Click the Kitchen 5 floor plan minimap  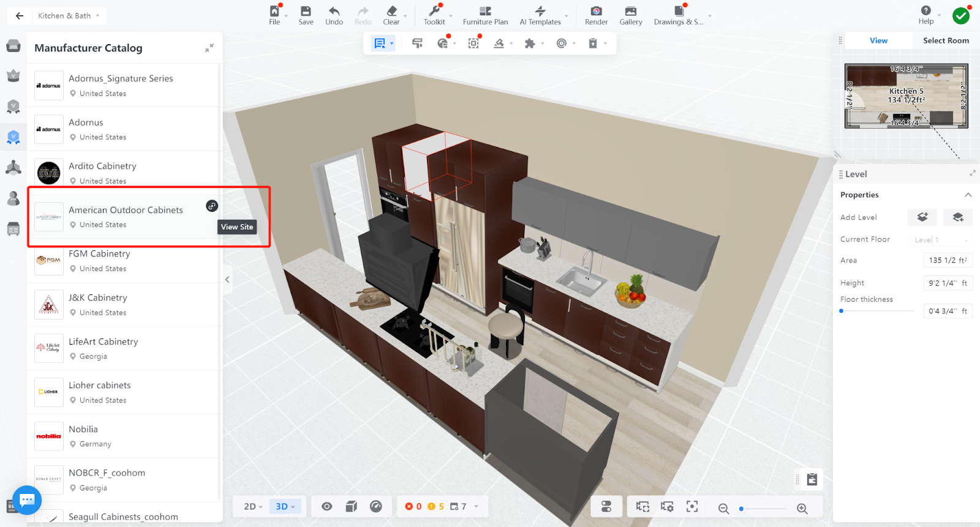coord(907,95)
